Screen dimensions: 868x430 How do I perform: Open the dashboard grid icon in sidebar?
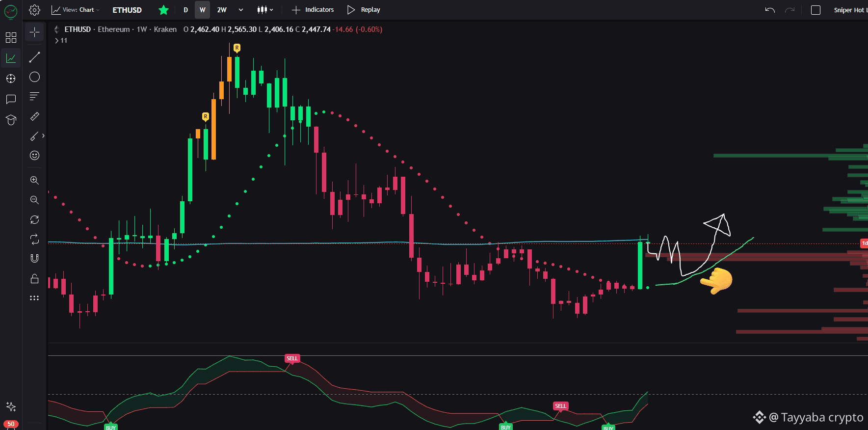coord(11,38)
